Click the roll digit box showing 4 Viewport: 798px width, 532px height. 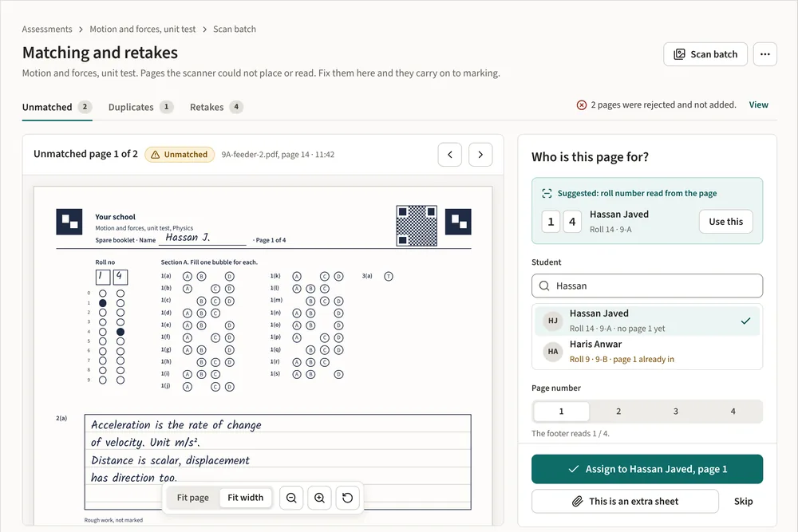[572, 222]
